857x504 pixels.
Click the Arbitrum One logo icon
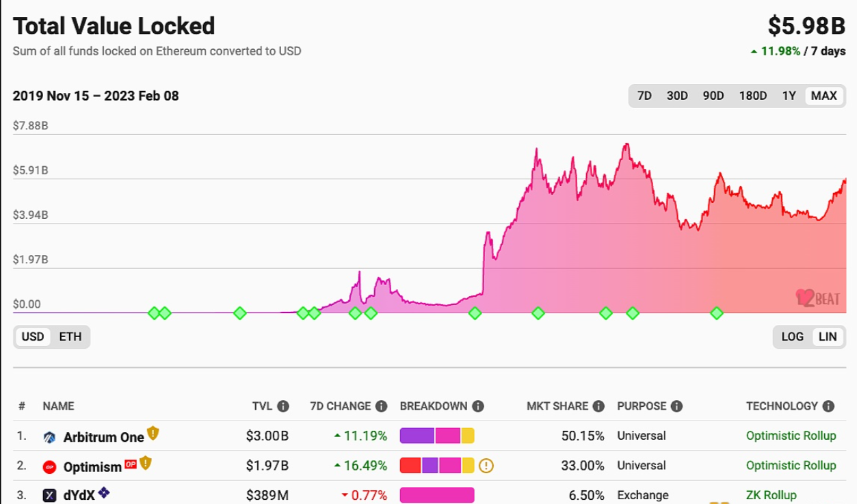pyautogui.click(x=49, y=435)
